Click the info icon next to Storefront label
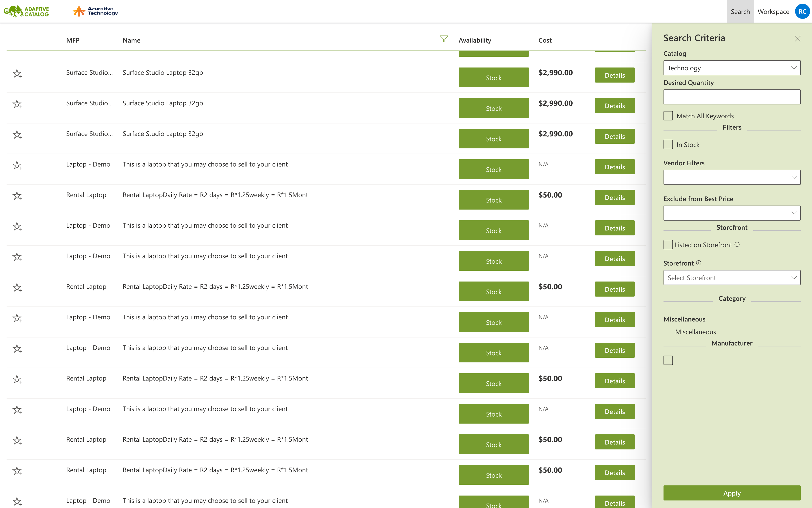The image size is (812, 508). (699, 263)
